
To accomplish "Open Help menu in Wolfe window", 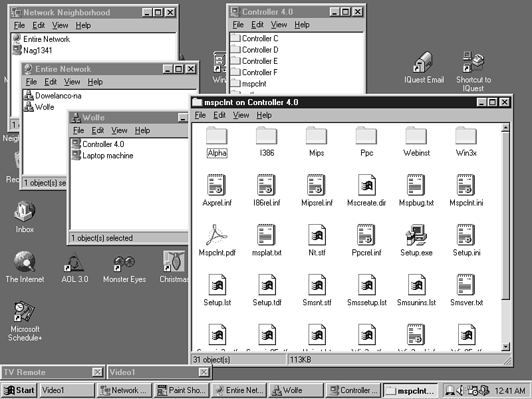I will 142,130.
